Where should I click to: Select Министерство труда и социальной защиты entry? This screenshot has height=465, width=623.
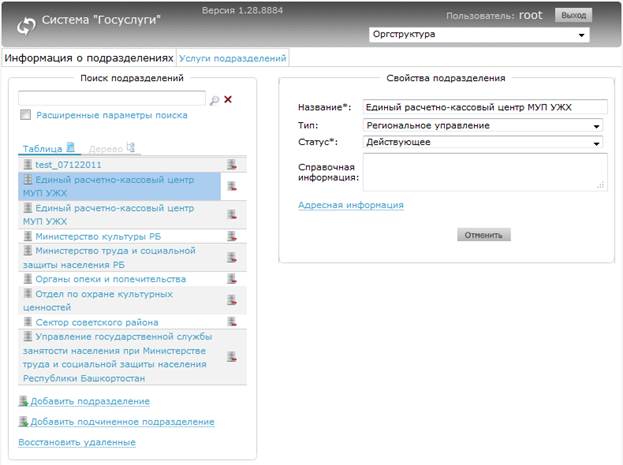point(109,258)
